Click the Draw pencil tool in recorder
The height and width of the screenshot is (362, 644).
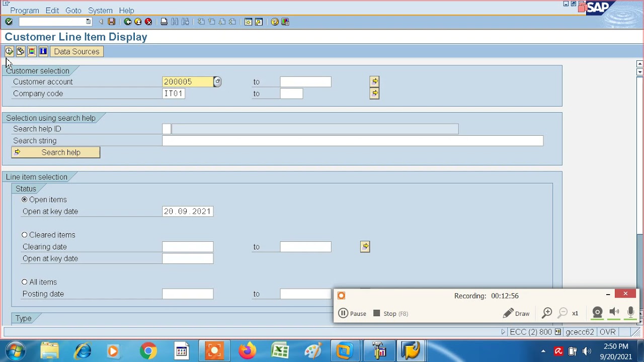(x=516, y=313)
